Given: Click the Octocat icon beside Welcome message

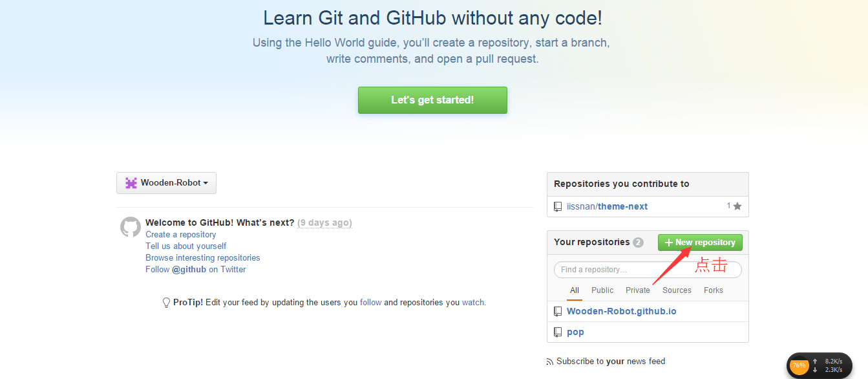Looking at the screenshot, I should [x=131, y=227].
